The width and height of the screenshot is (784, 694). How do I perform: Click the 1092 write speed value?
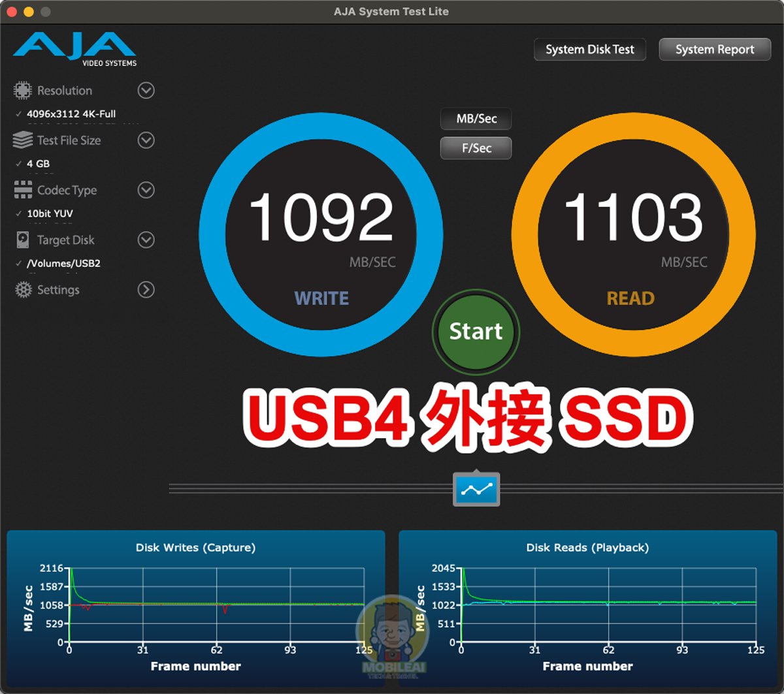pos(321,217)
